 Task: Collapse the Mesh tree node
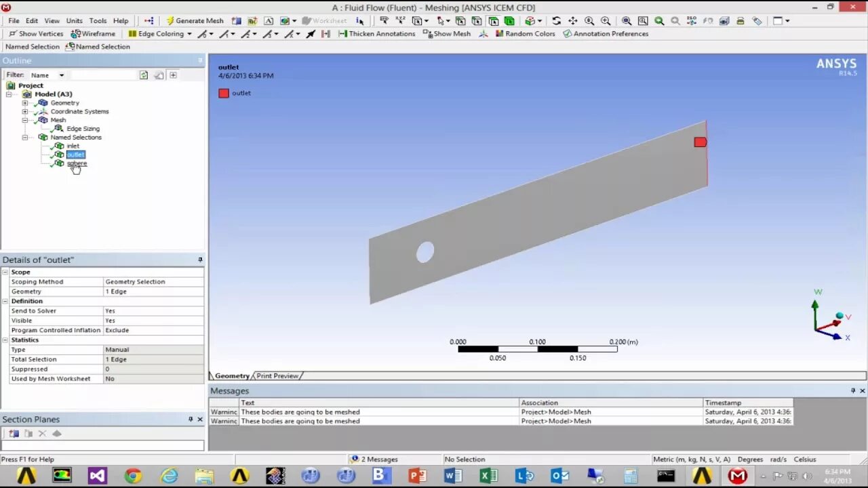[25, 120]
